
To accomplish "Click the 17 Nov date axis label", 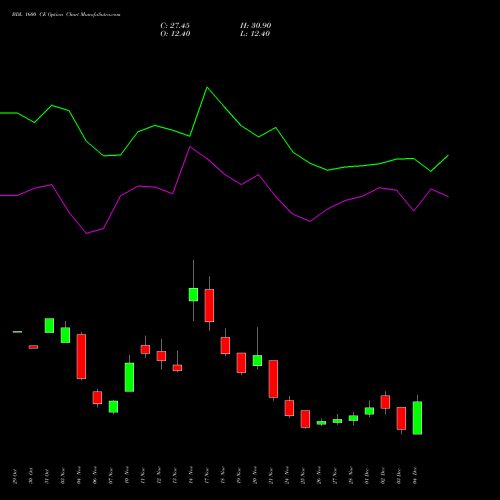I will click(x=207, y=476).
